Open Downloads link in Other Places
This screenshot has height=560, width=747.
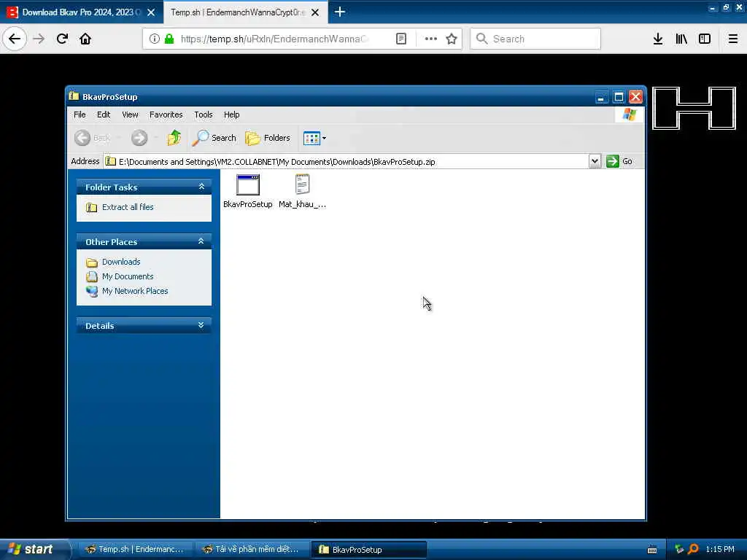click(121, 262)
